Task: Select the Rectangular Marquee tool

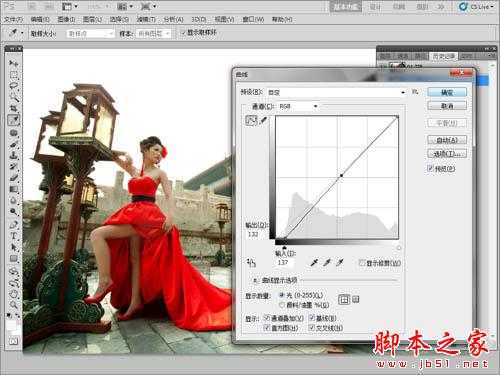Action: coord(14,74)
